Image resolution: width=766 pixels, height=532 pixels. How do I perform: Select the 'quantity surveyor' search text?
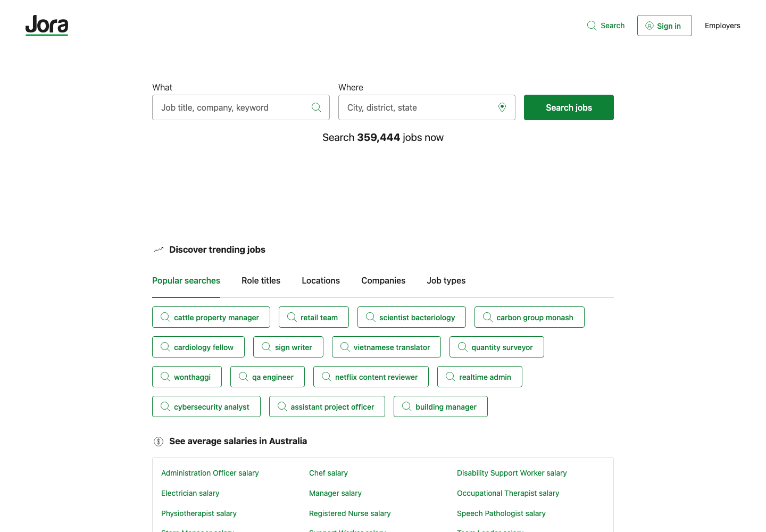502,347
